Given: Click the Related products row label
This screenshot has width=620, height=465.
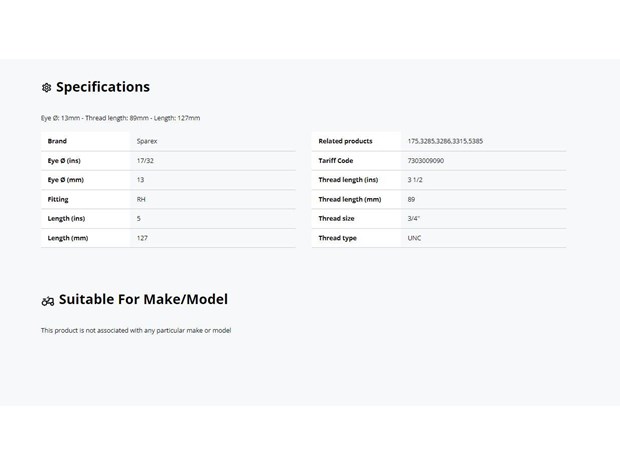Looking at the screenshot, I should 345,141.
